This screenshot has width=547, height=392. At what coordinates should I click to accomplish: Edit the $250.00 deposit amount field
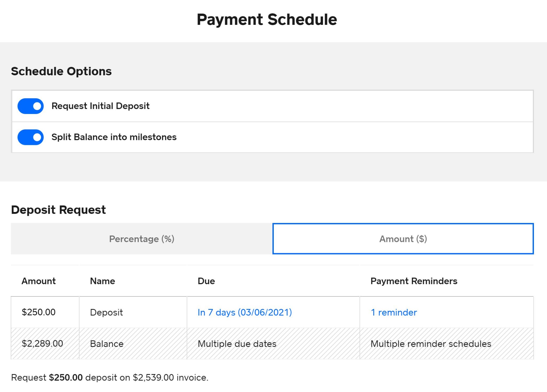pos(38,312)
